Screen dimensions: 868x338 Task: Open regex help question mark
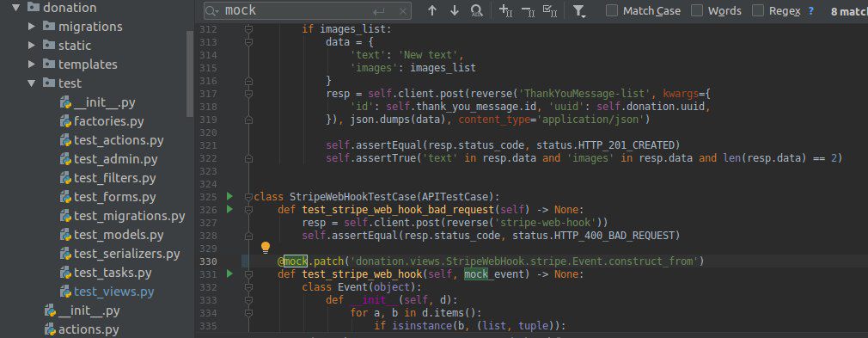[811, 10]
